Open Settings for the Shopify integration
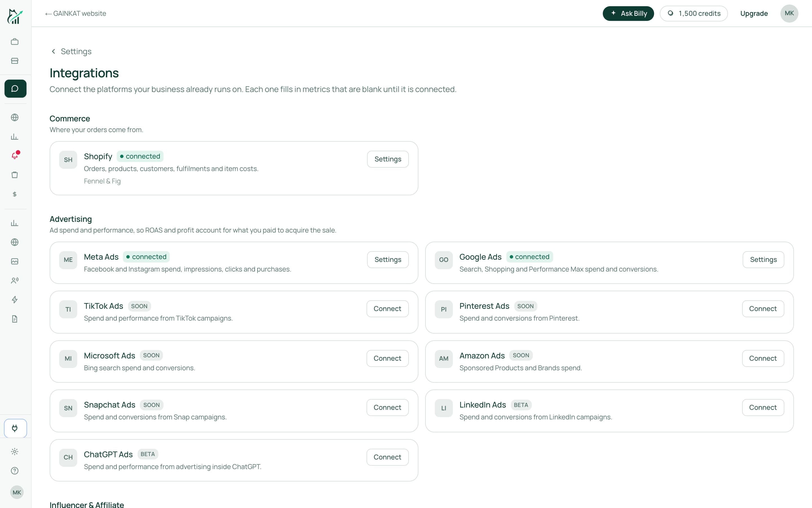The image size is (812, 508). click(x=388, y=159)
